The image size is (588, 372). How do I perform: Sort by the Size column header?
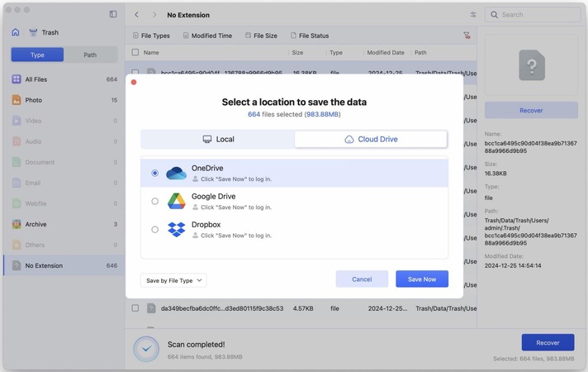298,53
